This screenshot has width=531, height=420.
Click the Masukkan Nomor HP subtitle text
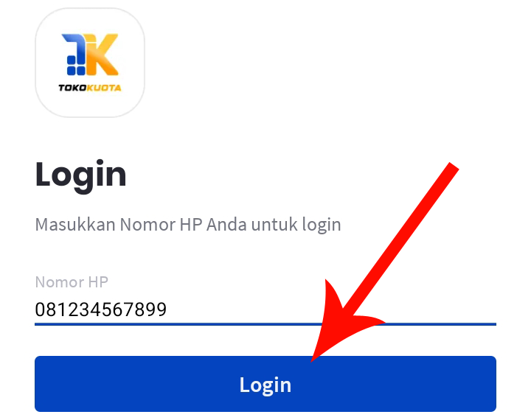[188, 225]
